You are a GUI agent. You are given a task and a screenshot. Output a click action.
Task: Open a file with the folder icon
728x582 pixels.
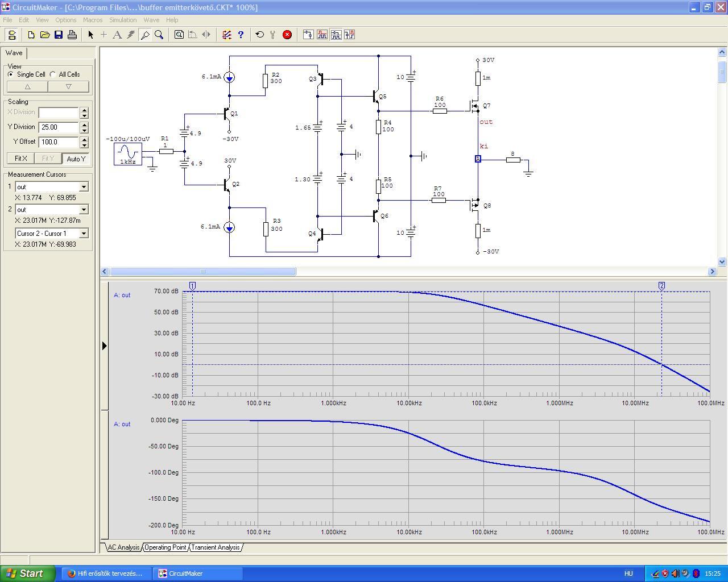tap(45, 35)
